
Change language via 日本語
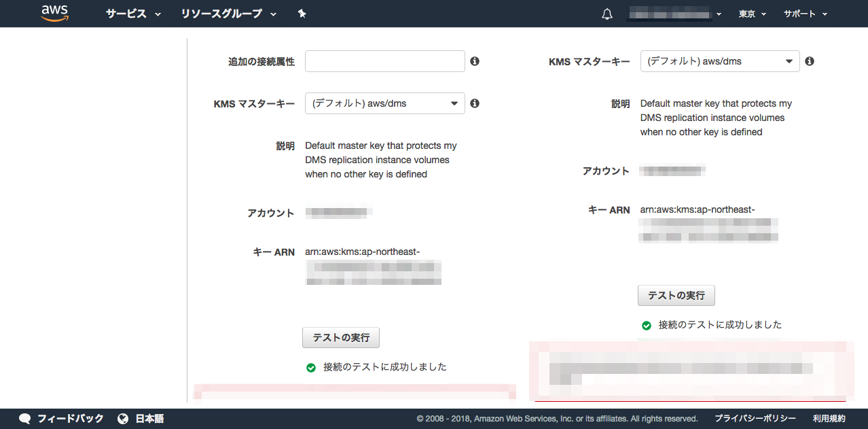149,419
